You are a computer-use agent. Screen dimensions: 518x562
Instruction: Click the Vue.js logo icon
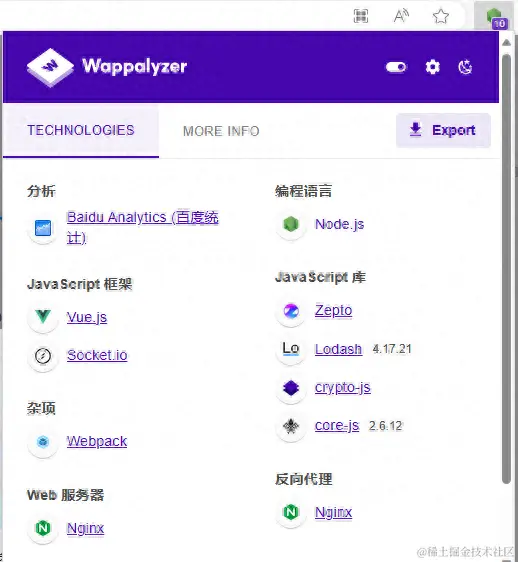(x=43, y=317)
